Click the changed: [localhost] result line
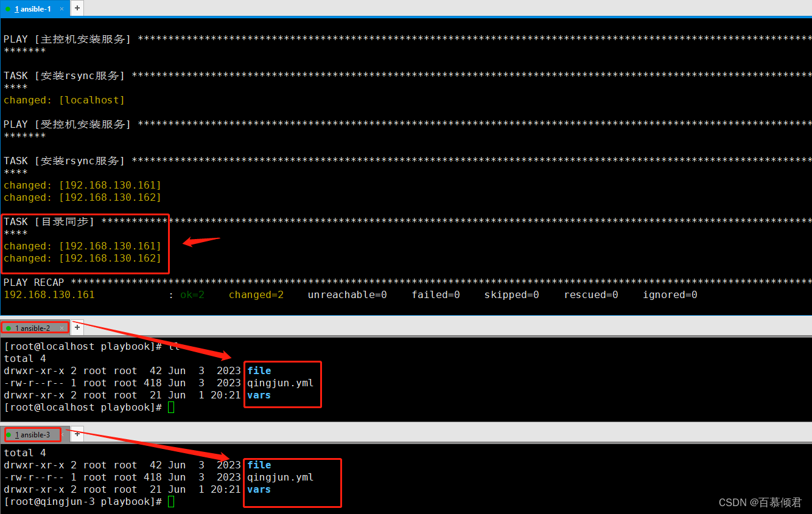The height and width of the screenshot is (514, 812). pos(64,100)
